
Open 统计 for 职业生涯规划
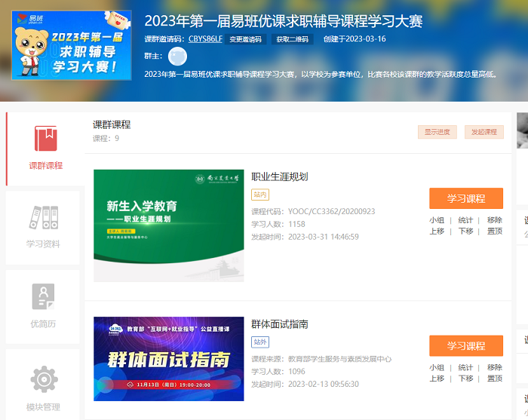click(465, 220)
